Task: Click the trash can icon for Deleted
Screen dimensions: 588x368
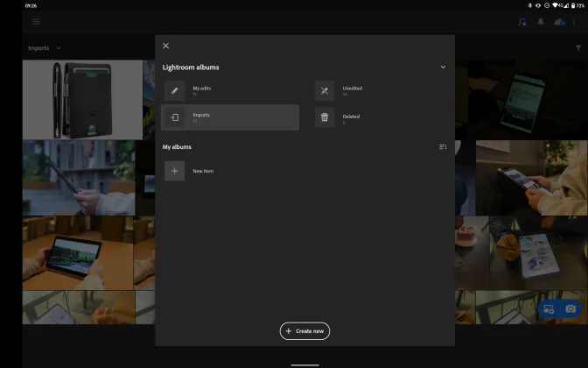Action: tap(325, 117)
